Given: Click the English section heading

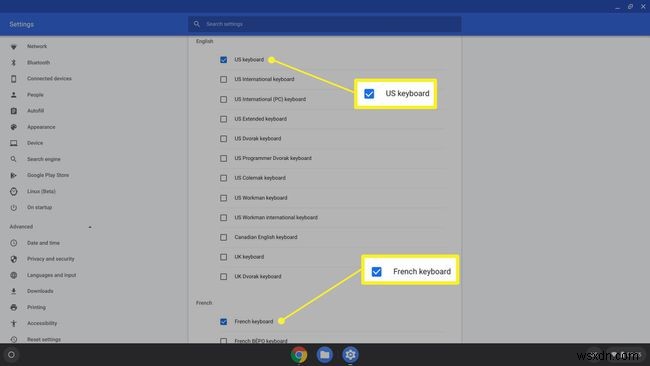Looking at the screenshot, I should pyautogui.click(x=204, y=41).
